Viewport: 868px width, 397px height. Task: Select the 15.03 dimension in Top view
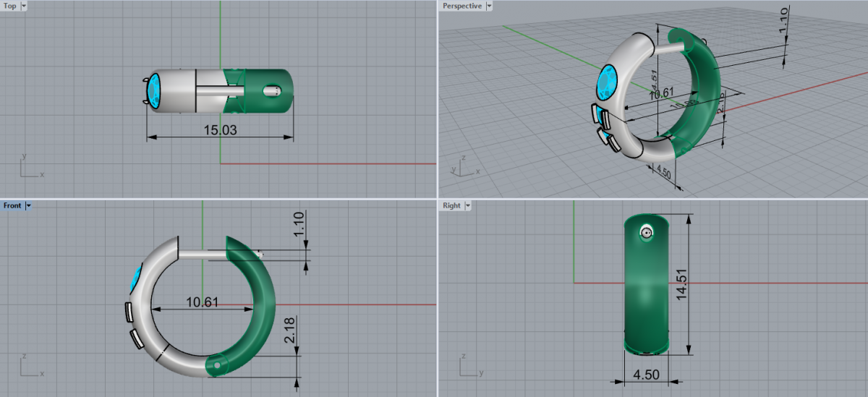click(x=220, y=130)
